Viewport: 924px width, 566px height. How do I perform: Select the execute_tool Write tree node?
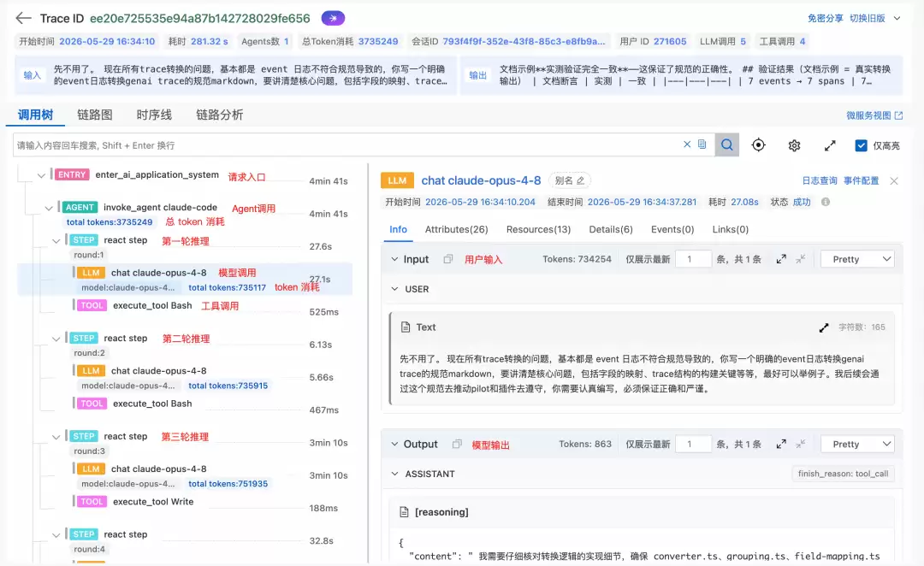click(153, 502)
